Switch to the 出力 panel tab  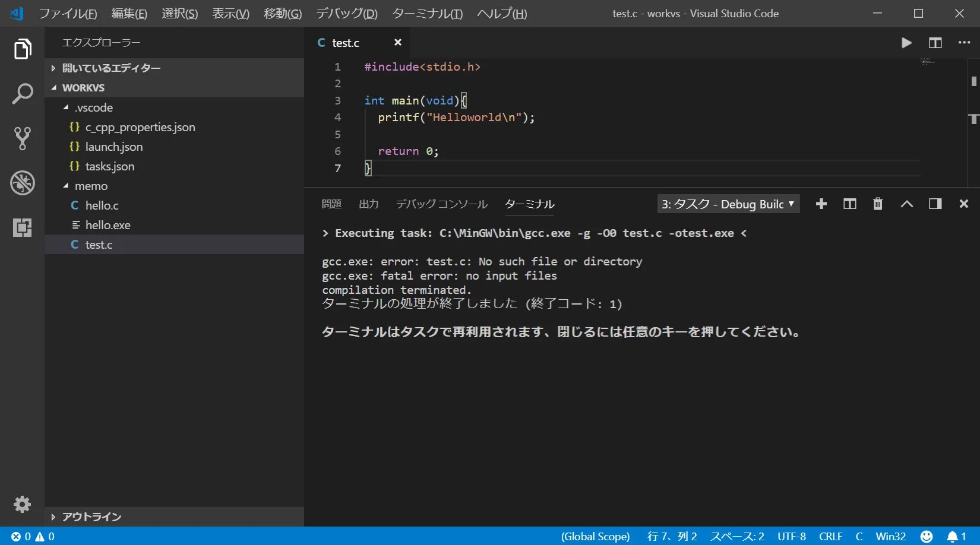click(x=369, y=204)
